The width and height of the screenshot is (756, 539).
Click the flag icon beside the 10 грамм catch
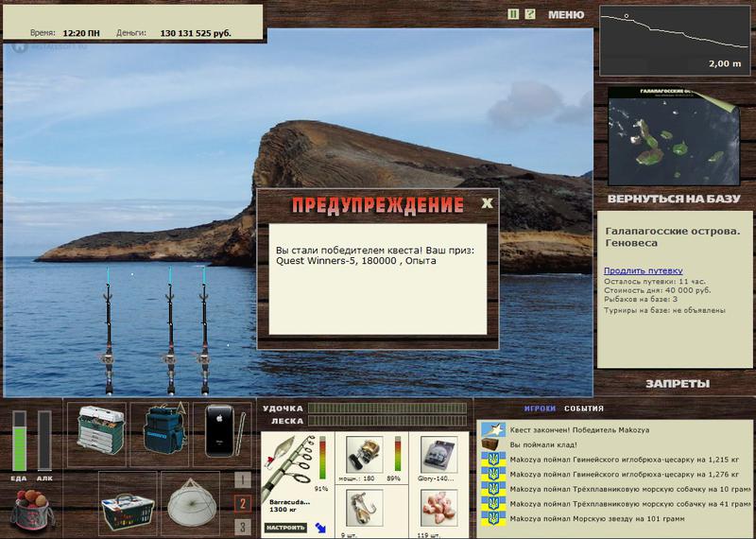(493, 489)
